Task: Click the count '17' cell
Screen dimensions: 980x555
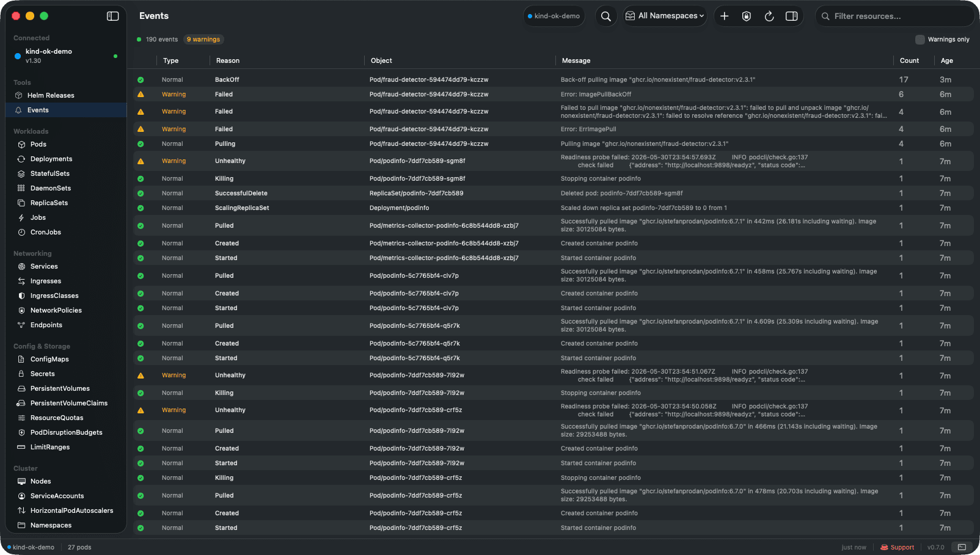Action: pos(904,80)
